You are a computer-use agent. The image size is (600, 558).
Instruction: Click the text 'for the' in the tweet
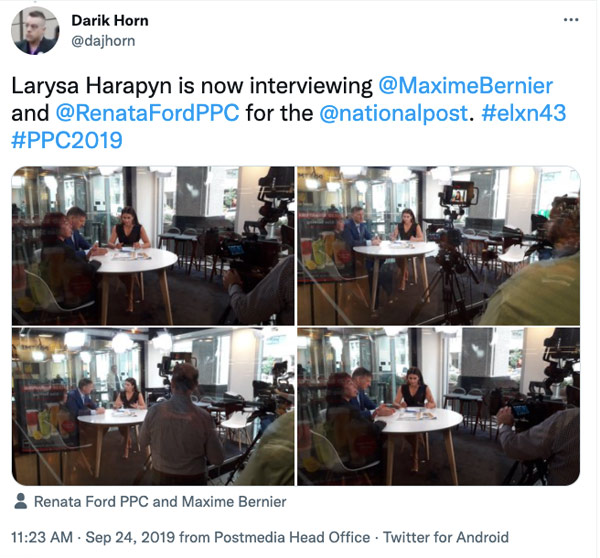coord(280,113)
